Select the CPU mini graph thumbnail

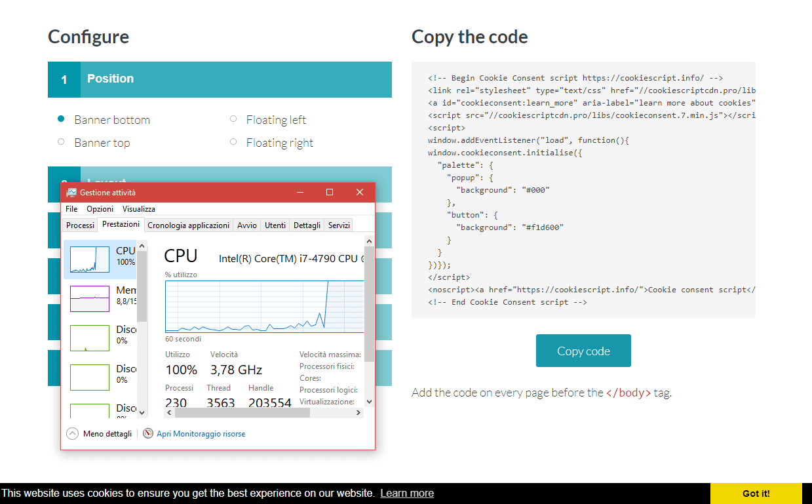pos(90,260)
